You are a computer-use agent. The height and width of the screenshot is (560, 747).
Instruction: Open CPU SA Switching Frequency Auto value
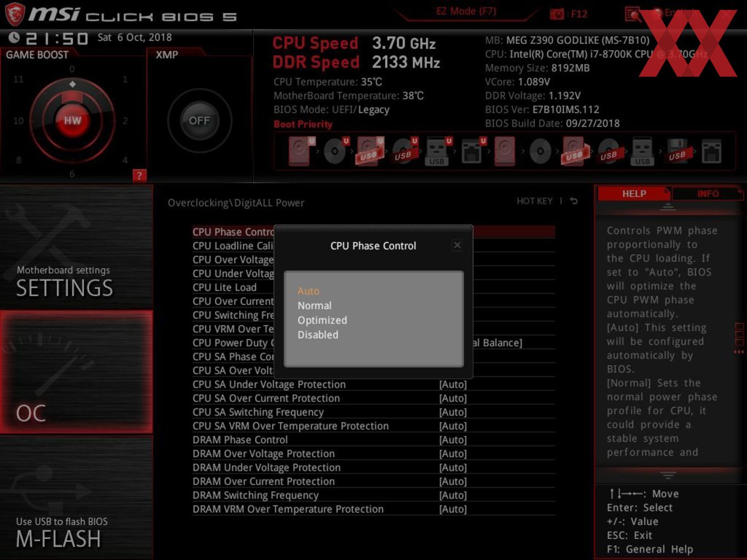453,412
